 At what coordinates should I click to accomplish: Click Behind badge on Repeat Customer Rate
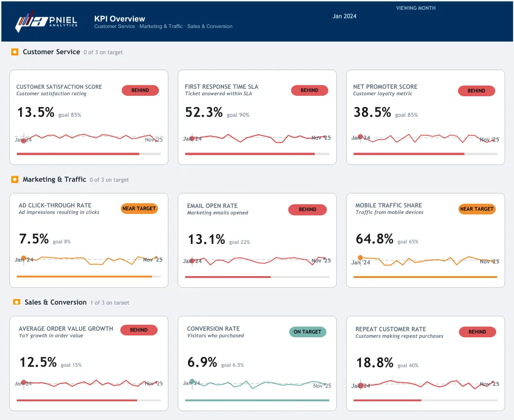[x=477, y=332]
